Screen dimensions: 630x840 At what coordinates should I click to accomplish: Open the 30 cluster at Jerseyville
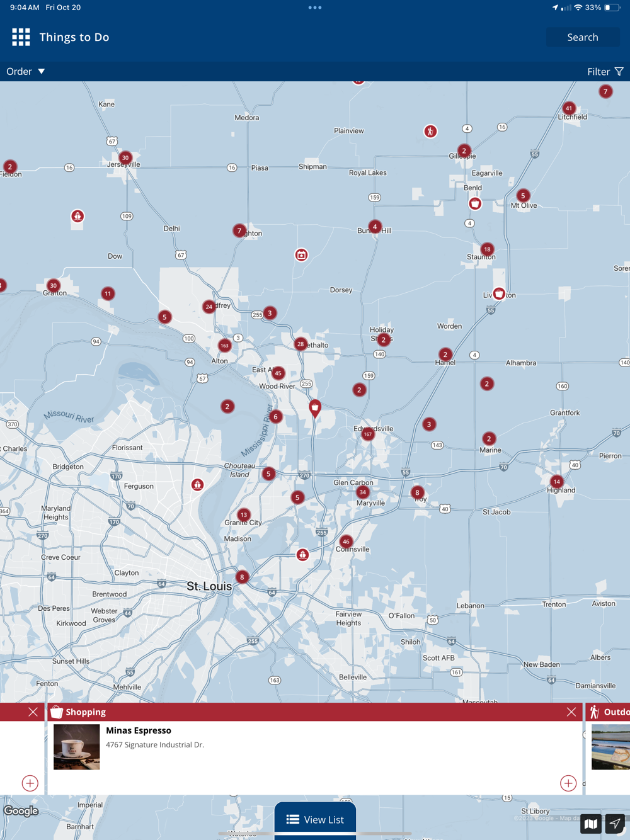125,157
